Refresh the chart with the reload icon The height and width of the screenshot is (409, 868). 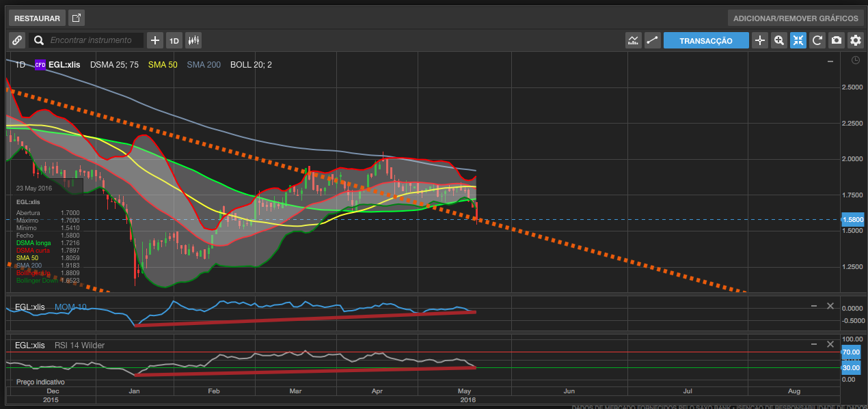[x=817, y=40]
